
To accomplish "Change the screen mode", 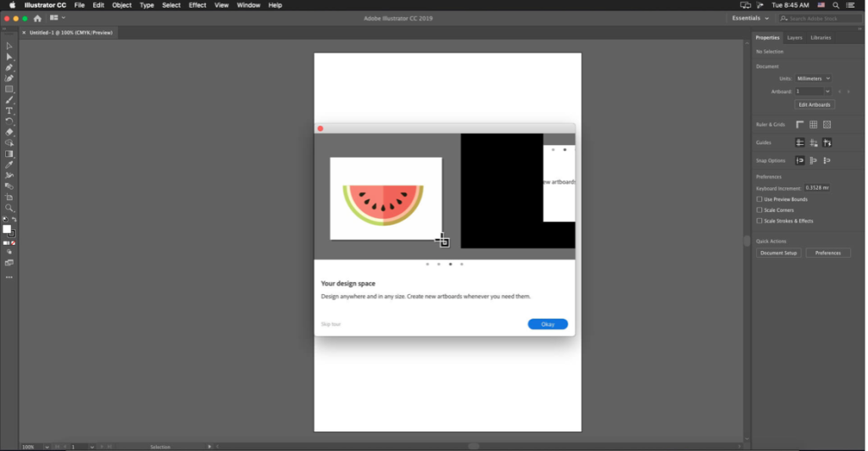I will coord(8,263).
